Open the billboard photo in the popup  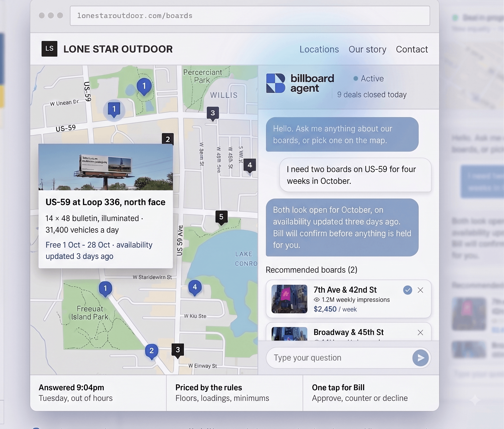click(x=105, y=167)
